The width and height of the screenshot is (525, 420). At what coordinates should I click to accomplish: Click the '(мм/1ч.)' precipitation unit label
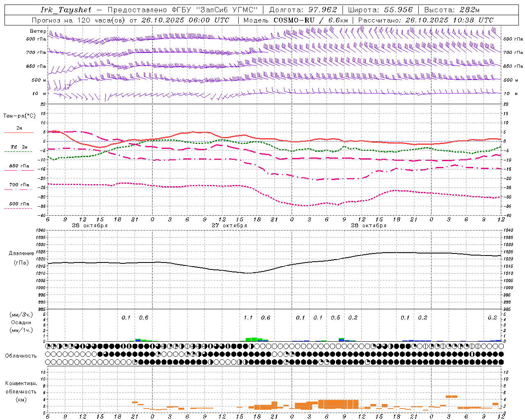tap(21, 330)
